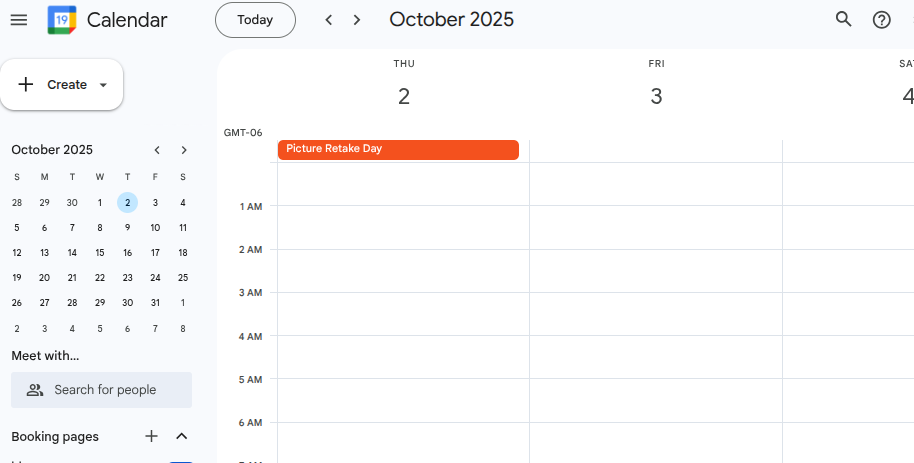Go to next period in top bar
The width and height of the screenshot is (914, 463).
[x=357, y=20]
